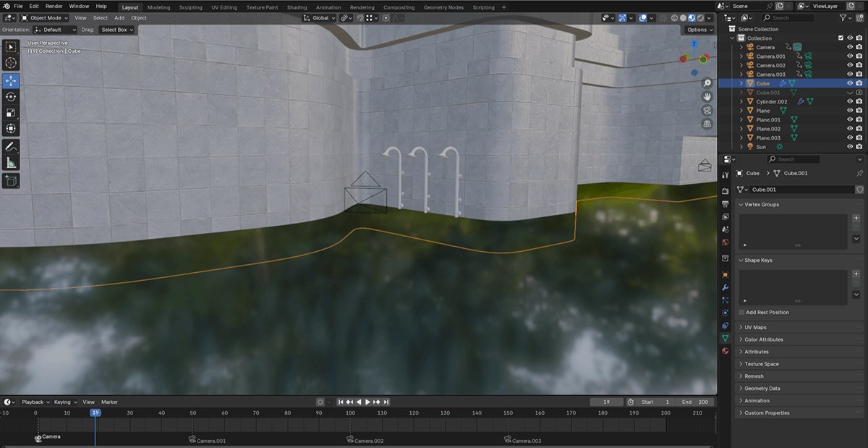Viewport: 868px width, 448px height.
Task: Open the Object Mode dropdown
Action: [x=44, y=18]
